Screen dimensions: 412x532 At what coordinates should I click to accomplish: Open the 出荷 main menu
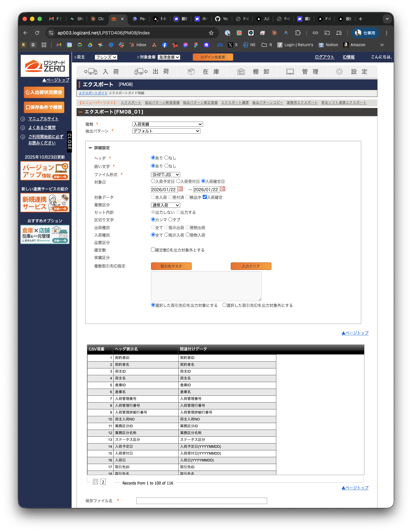(x=152, y=72)
